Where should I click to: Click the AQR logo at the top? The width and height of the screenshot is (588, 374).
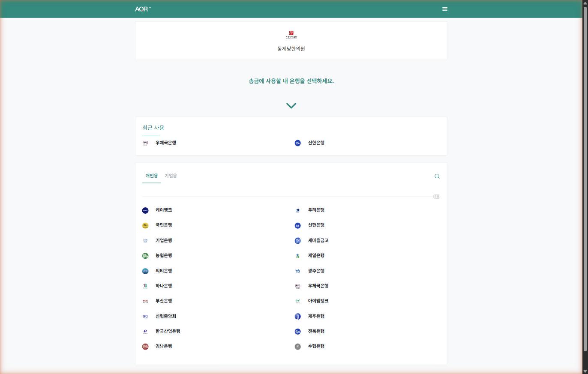point(142,9)
